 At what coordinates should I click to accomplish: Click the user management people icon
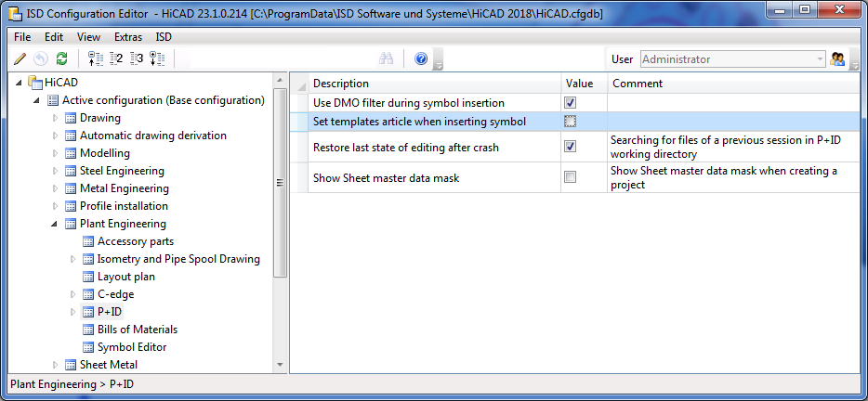[x=837, y=58]
